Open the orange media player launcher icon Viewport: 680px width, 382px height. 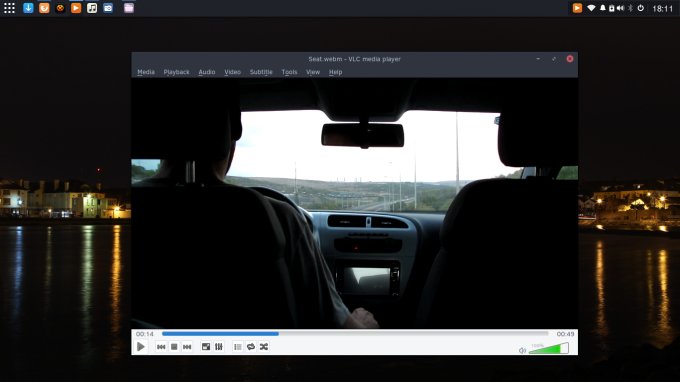[x=76, y=8]
